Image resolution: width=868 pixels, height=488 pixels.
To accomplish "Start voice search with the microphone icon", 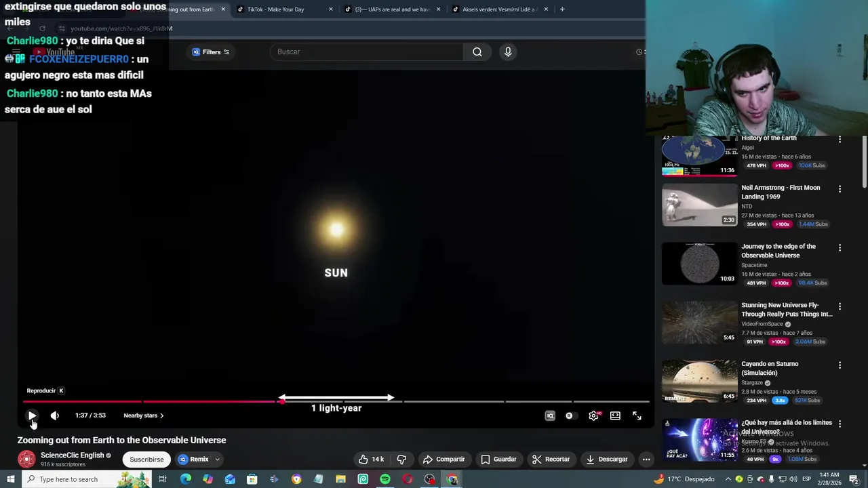I will tap(508, 52).
